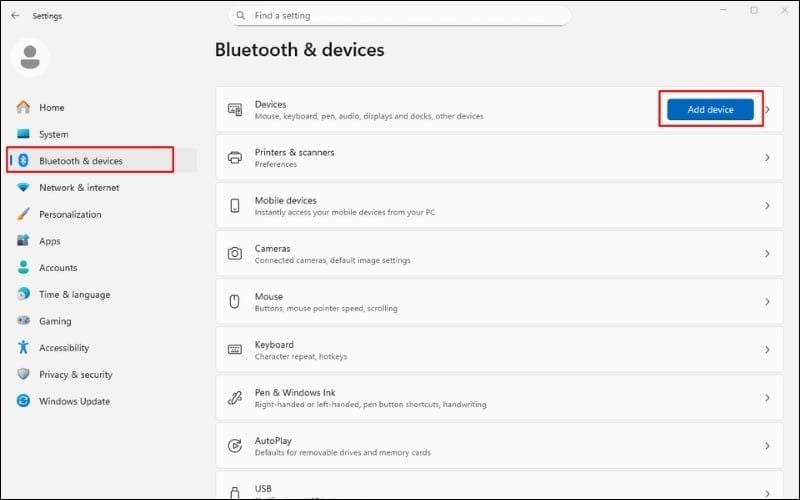The height and width of the screenshot is (500, 800).
Task: Click the Devices row icon
Action: coord(235,109)
